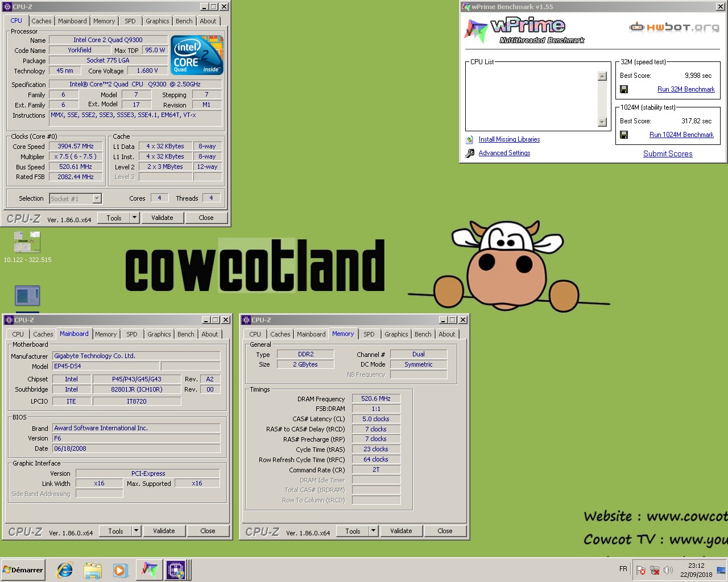Open Advanced Settings link
Viewport: 728px width, 582px height.
pyautogui.click(x=504, y=153)
